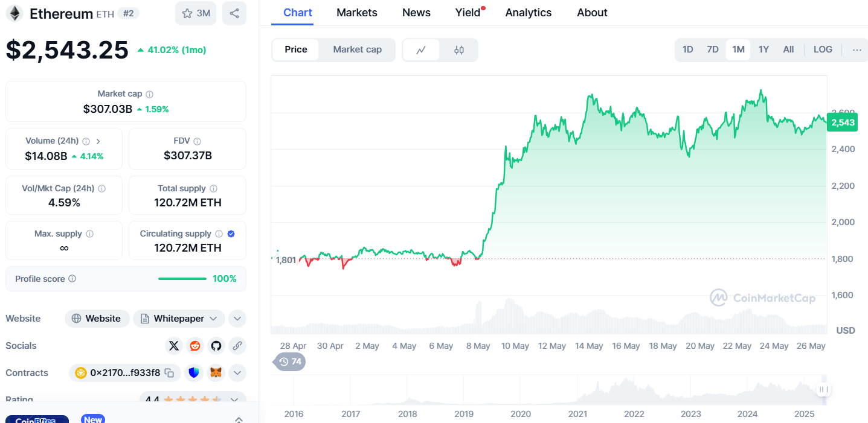Click the share icon next to watchlist
The width and height of the screenshot is (868, 423).
coord(234,13)
